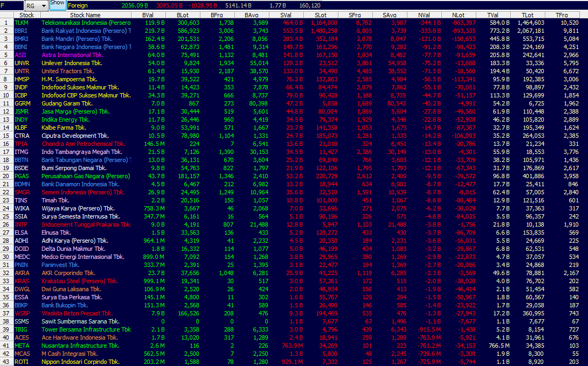Select the TPIA stock code

pyautogui.click(x=21, y=144)
